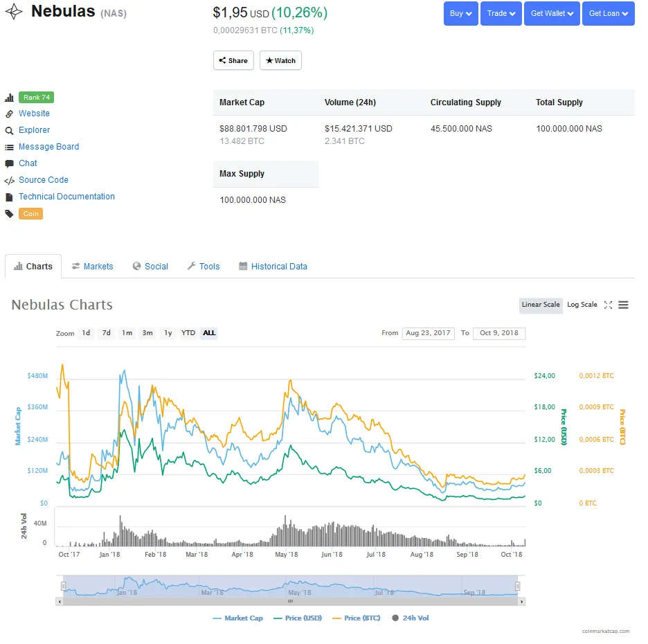Switch chart to Log Scale

click(582, 305)
